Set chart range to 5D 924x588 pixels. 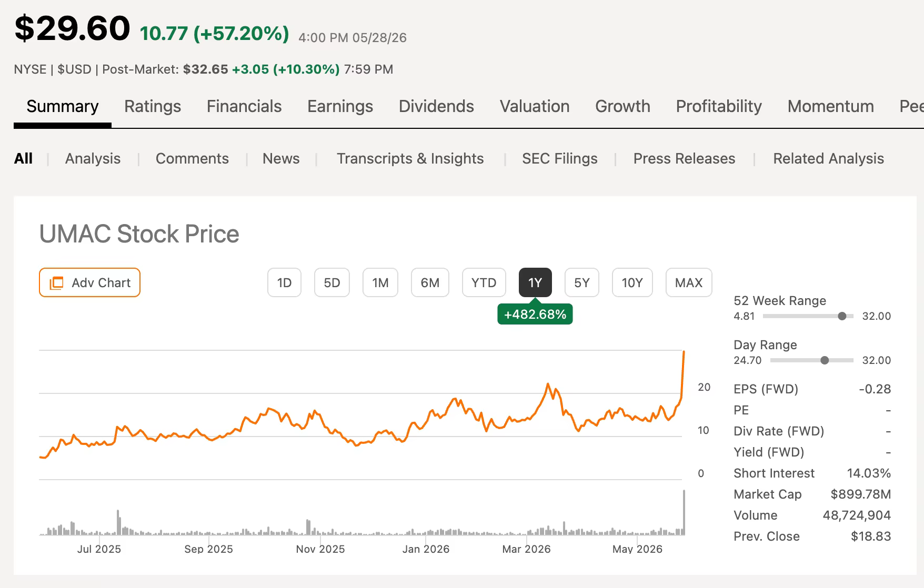click(332, 282)
